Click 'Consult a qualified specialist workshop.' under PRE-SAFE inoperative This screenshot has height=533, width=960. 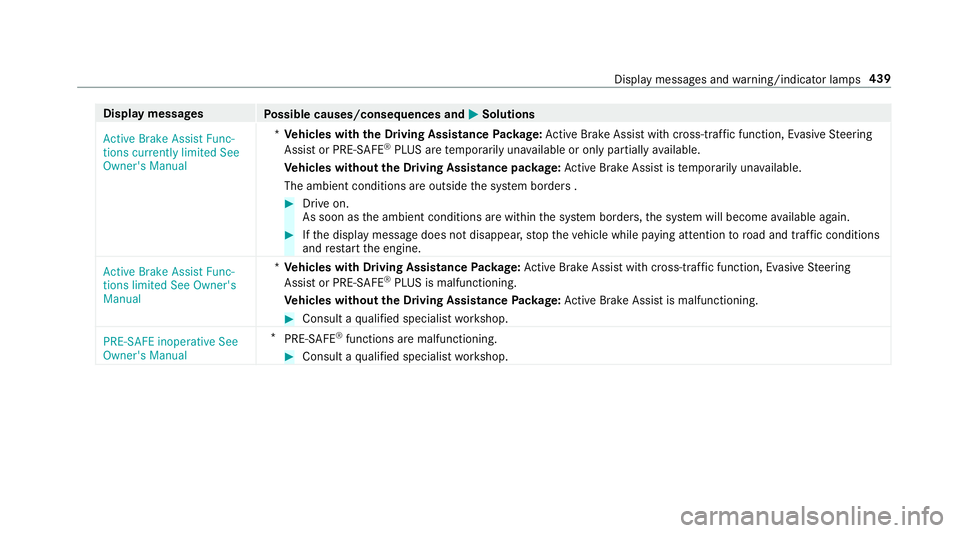405,357
